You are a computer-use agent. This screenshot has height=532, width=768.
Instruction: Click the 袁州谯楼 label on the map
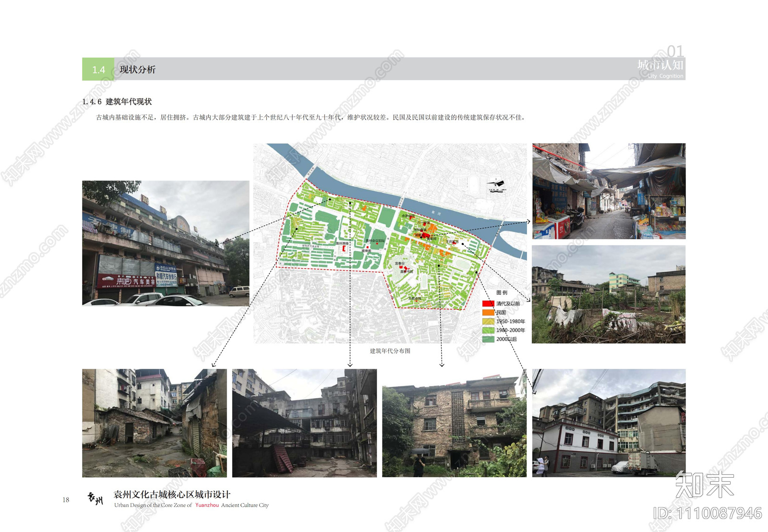pyautogui.click(x=342, y=243)
